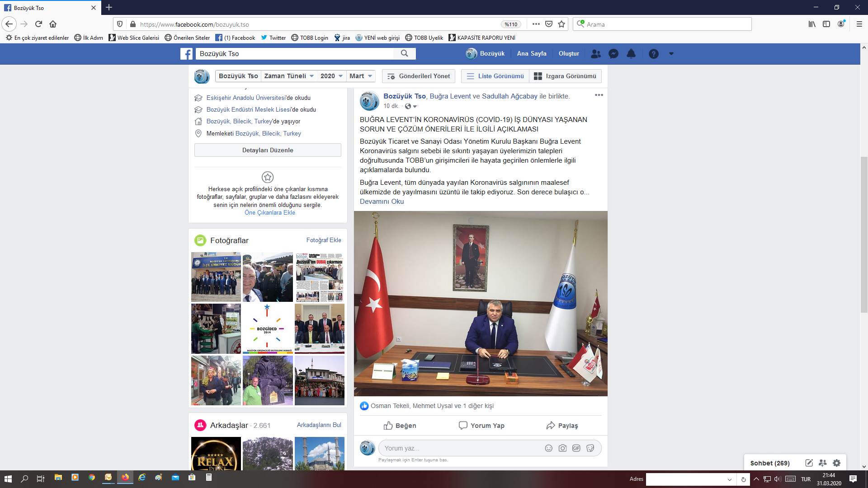Expand the account menu arrow in header
The image size is (868, 488).
671,54
